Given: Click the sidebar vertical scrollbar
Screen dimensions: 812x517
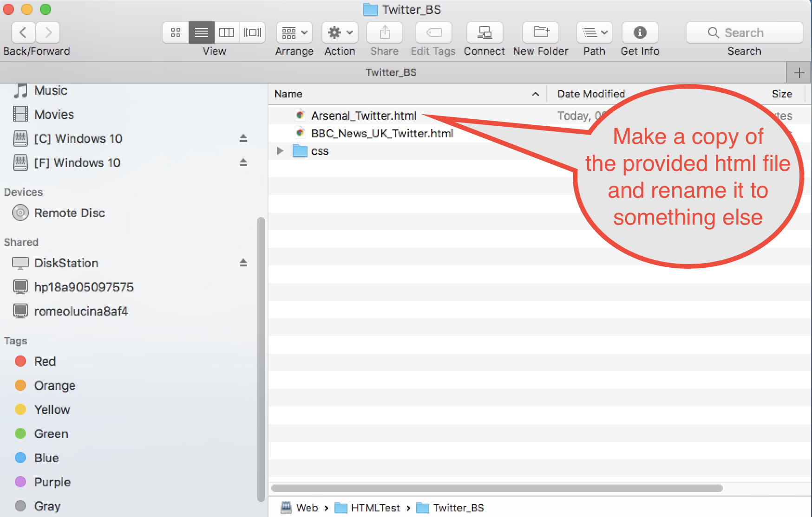Looking at the screenshot, I should [x=261, y=360].
